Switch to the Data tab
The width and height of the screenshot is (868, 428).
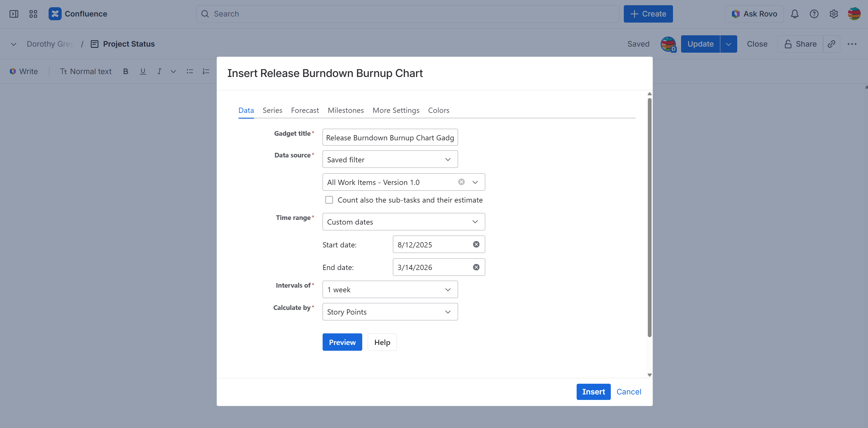coord(246,110)
